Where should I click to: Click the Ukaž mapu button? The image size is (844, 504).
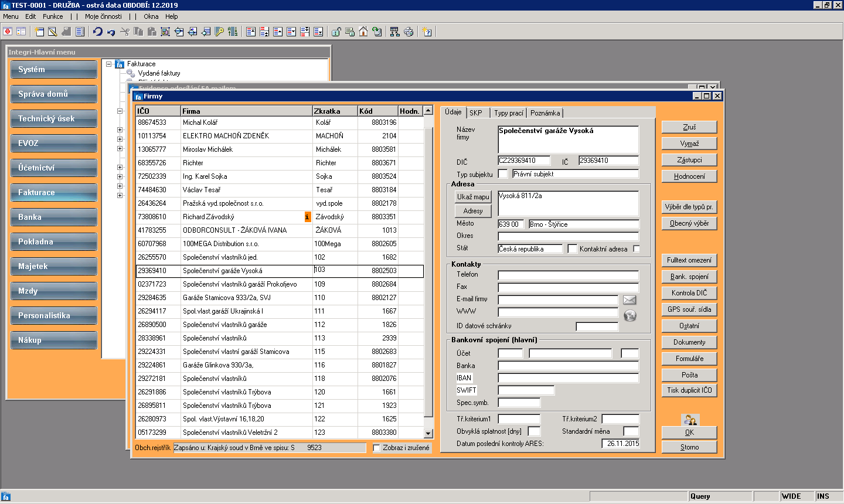tap(473, 197)
